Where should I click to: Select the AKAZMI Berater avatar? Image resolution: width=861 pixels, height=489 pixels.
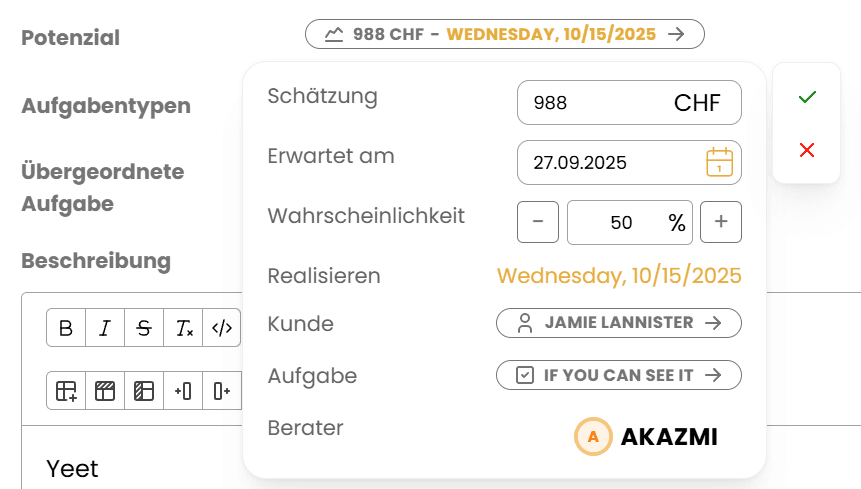[x=593, y=437]
